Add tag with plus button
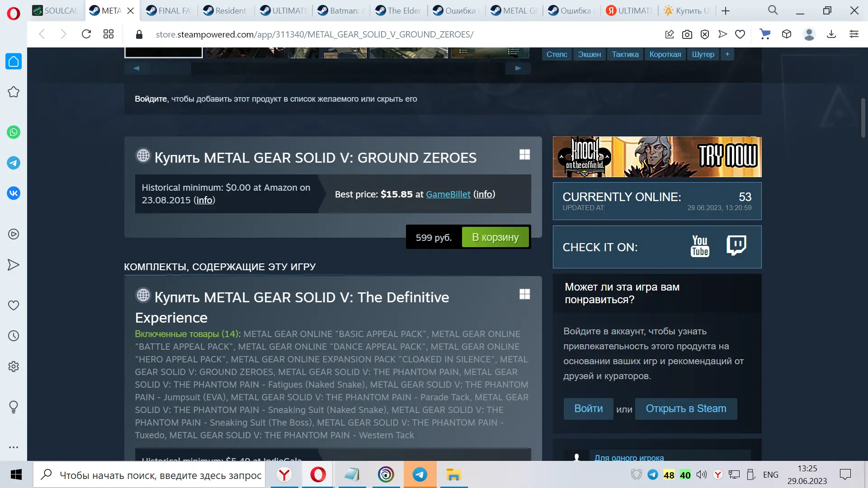 (x=727, y=54)
